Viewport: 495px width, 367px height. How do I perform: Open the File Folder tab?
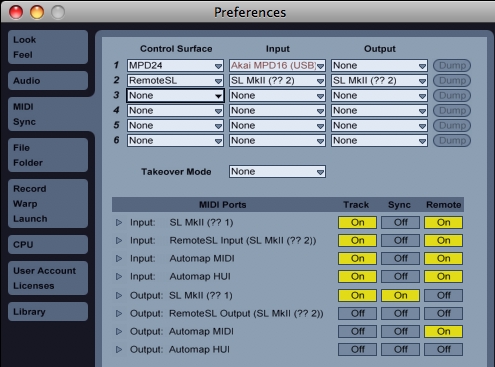[x=48, y=155]
